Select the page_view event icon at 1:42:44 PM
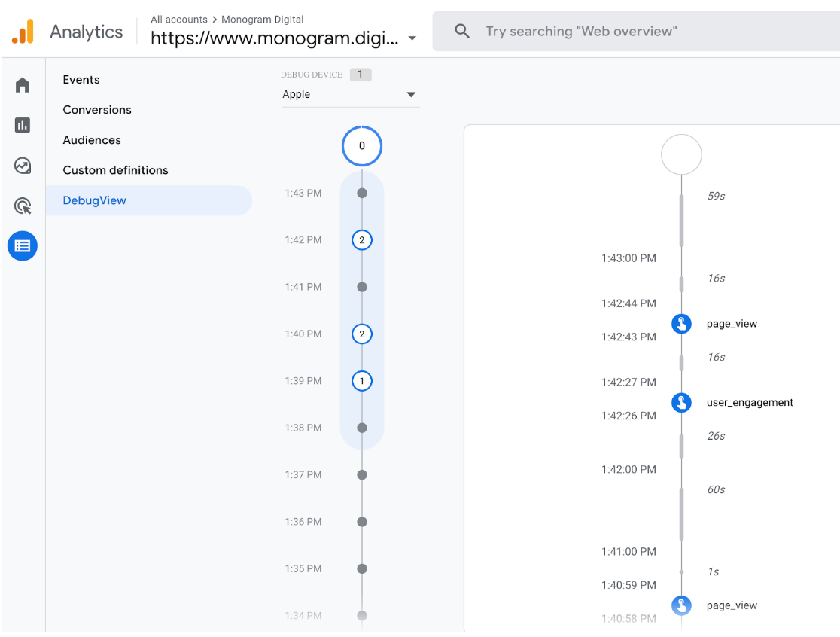 [x=681, y=324]
